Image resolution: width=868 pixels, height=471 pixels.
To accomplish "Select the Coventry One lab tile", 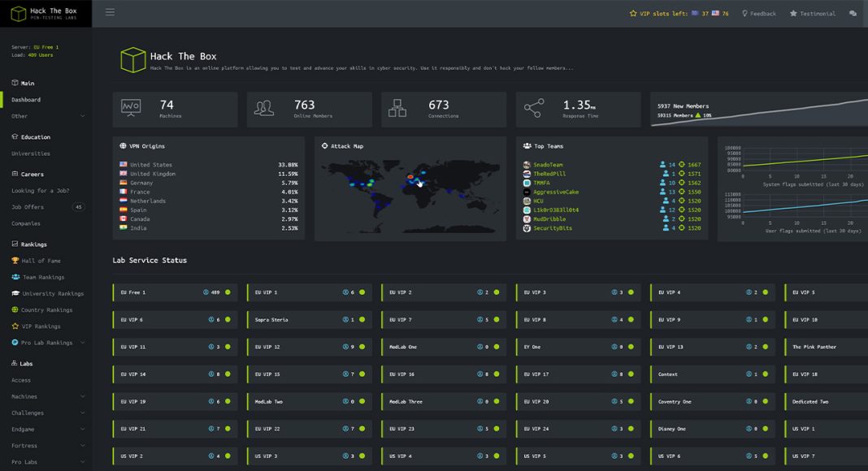I will pos(713,402).
